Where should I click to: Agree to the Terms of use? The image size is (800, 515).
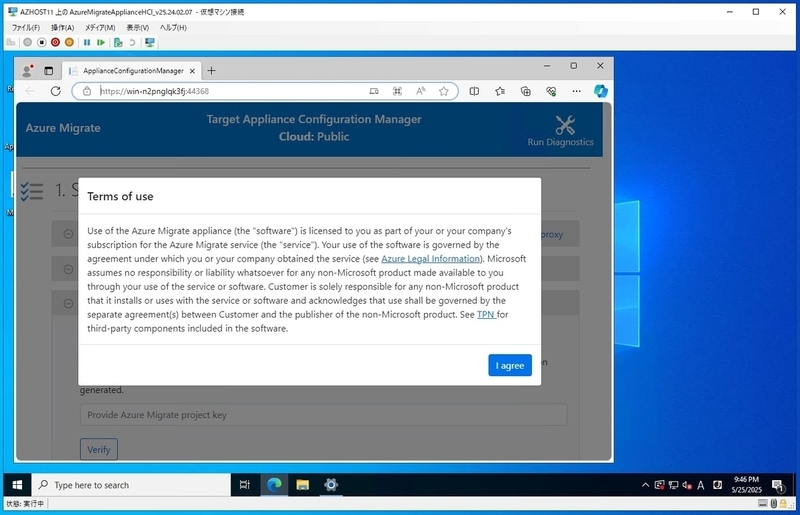point(510,365)
